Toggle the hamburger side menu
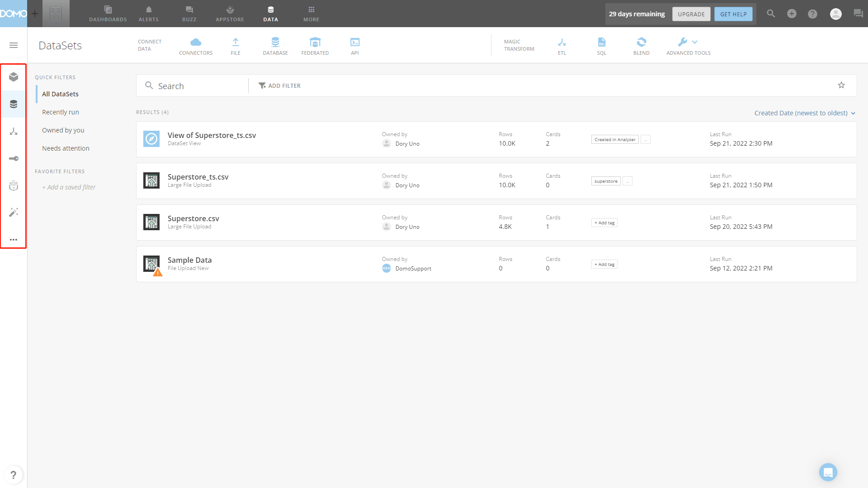868x488 pixels. click(x=14, y=45)
